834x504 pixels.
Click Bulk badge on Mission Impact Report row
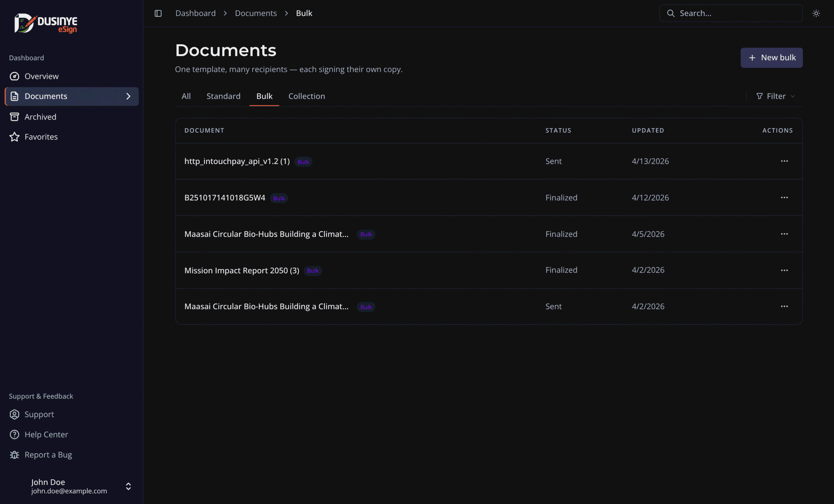coord(313,270)
